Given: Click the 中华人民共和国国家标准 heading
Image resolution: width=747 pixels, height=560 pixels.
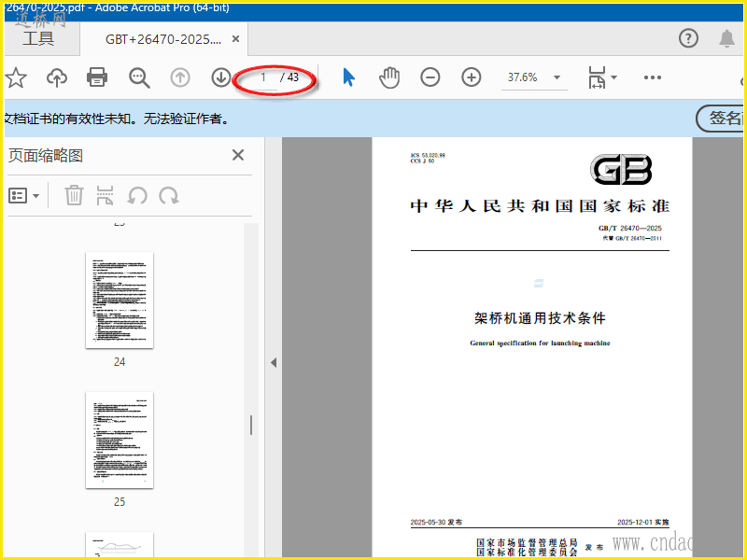Looking at the screenshot, I should coord(540,206).
